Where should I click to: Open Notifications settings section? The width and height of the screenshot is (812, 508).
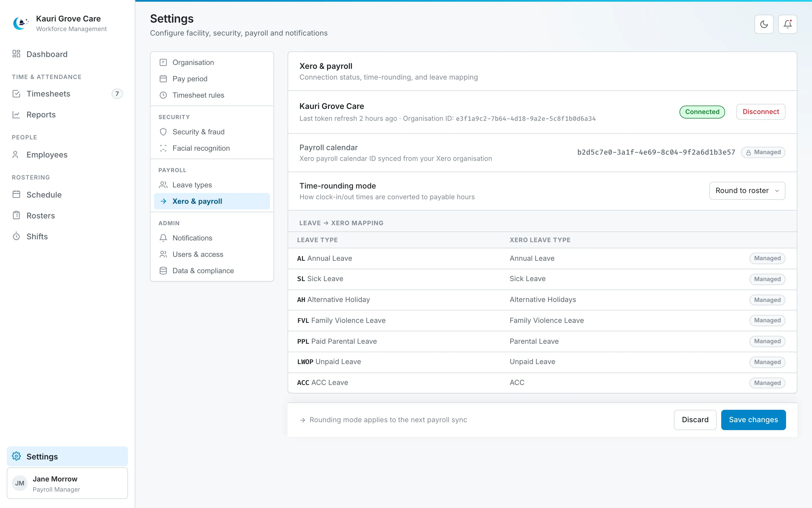click(x=212, y=238)
